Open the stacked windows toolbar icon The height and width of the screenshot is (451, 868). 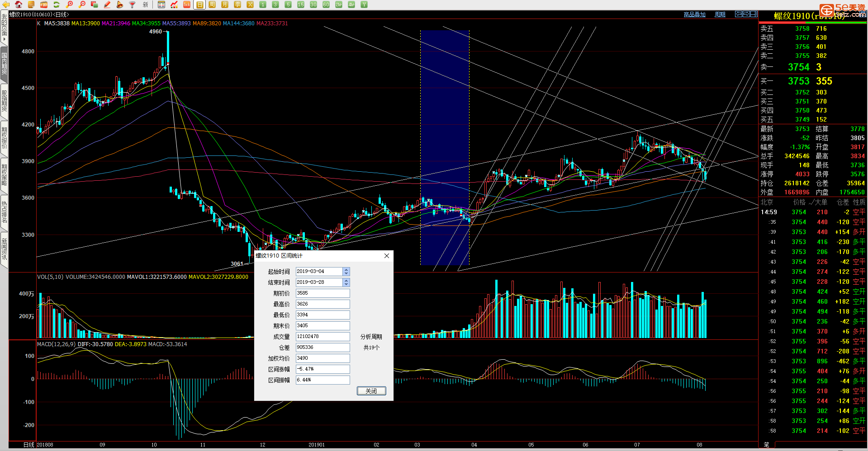pos(95,5)
